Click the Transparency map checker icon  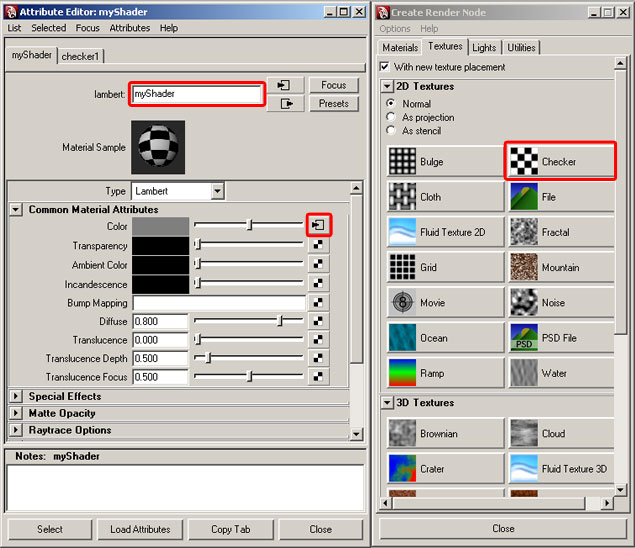click(318, 246)
